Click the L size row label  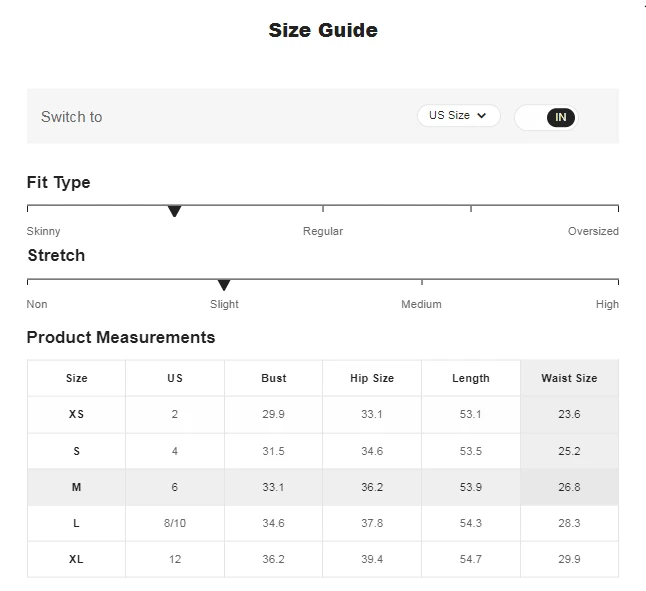76,523
